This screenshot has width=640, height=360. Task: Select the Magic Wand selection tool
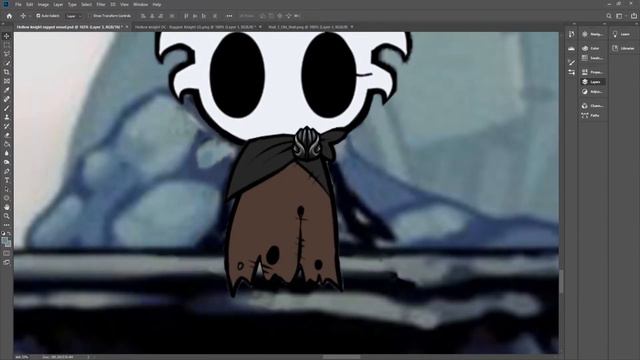point(7,63)
